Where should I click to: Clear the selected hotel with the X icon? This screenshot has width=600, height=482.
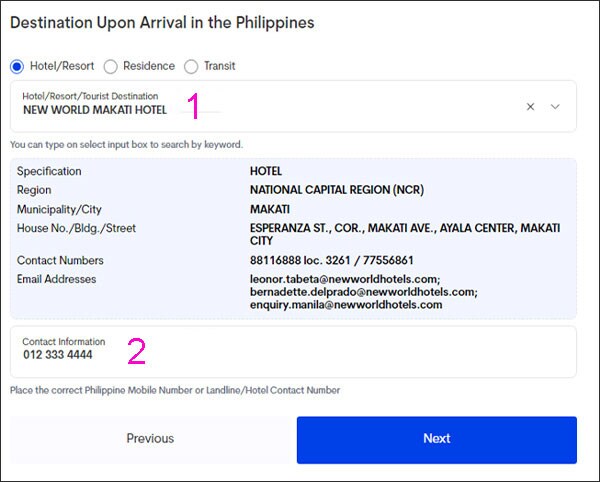click(531, 106)
